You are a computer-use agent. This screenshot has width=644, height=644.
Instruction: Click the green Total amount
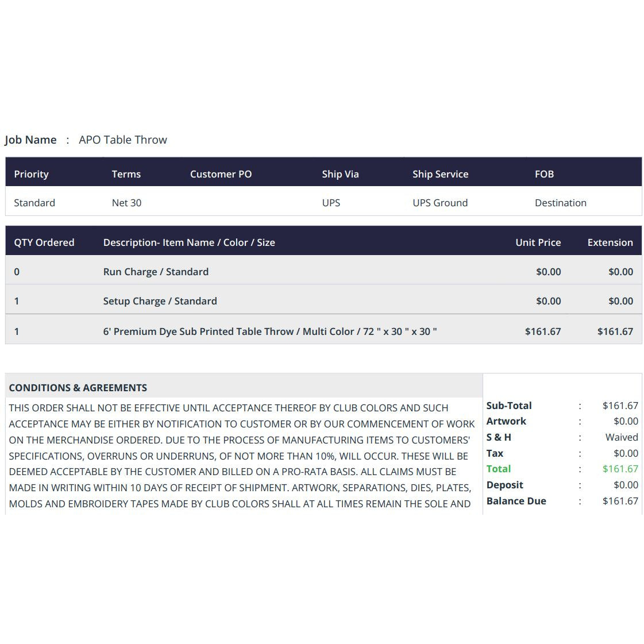(x=620, y=469)
